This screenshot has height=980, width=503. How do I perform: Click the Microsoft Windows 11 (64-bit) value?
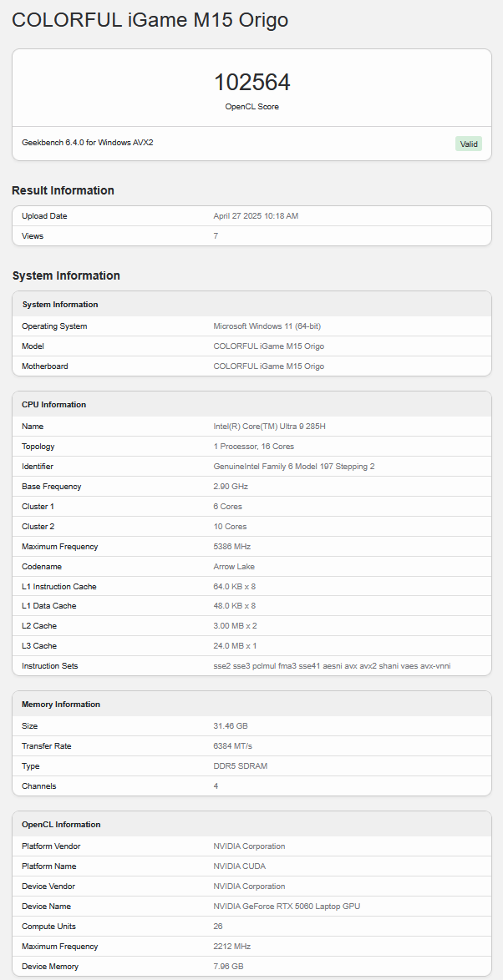pyautogui.click(x=267, y=326)
